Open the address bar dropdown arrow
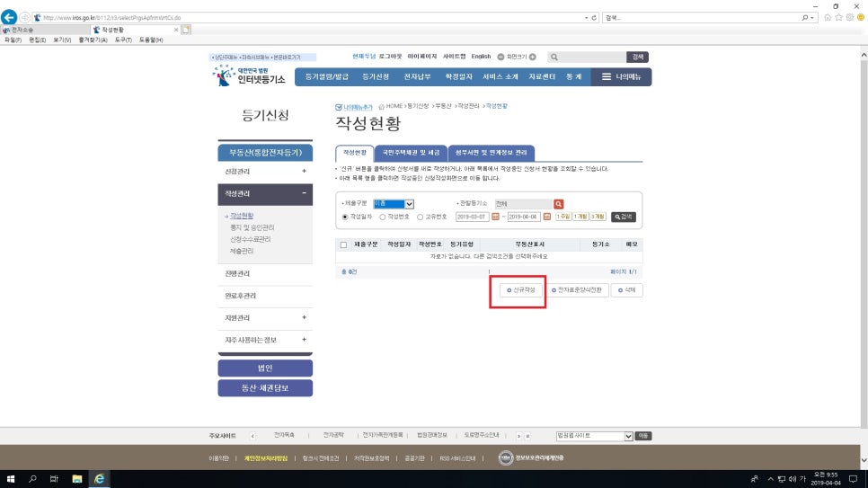 coord(586,18)
